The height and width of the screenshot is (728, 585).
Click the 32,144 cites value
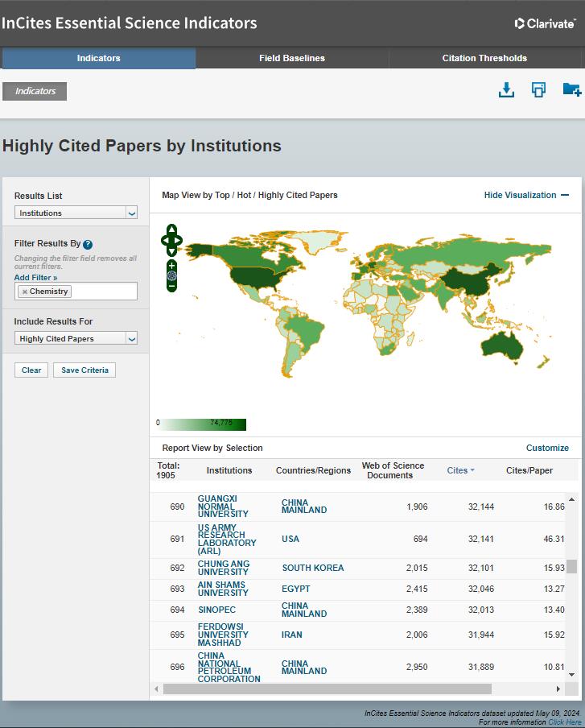[x=481, y=507]
